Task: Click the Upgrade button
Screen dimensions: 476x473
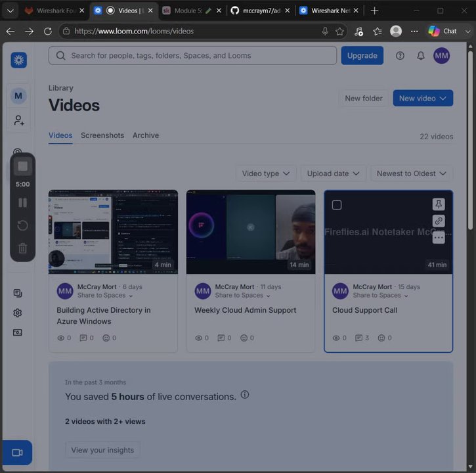Action: pos(362,56)
